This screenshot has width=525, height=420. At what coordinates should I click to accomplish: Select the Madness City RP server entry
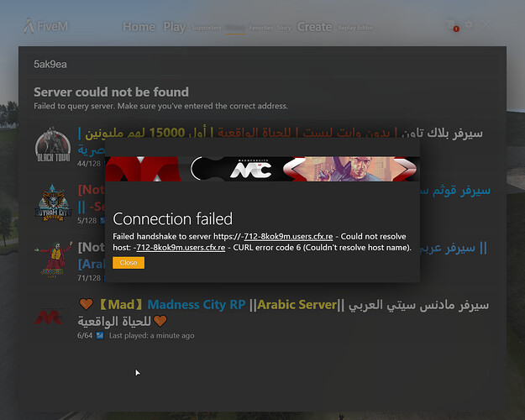(x=262, y=318)
